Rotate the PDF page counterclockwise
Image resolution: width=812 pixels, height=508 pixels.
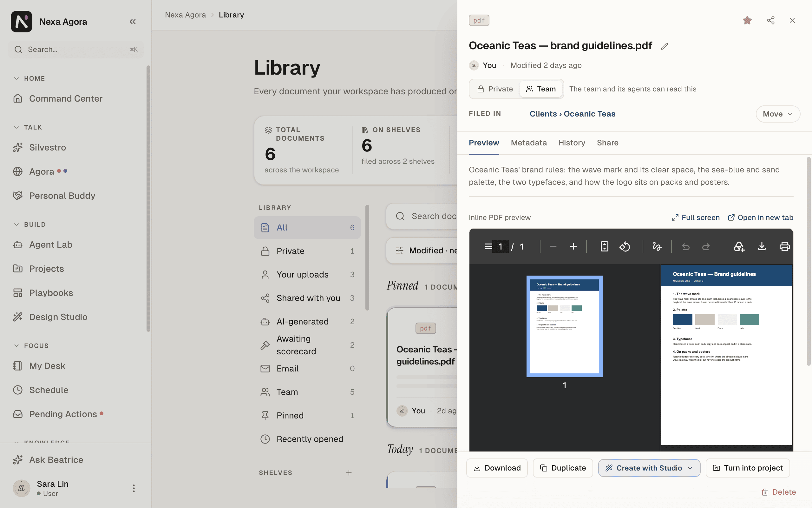pos(625,247)
